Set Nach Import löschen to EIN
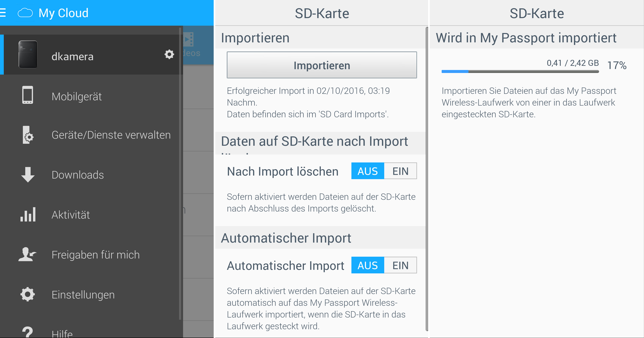 pos(400,171)
